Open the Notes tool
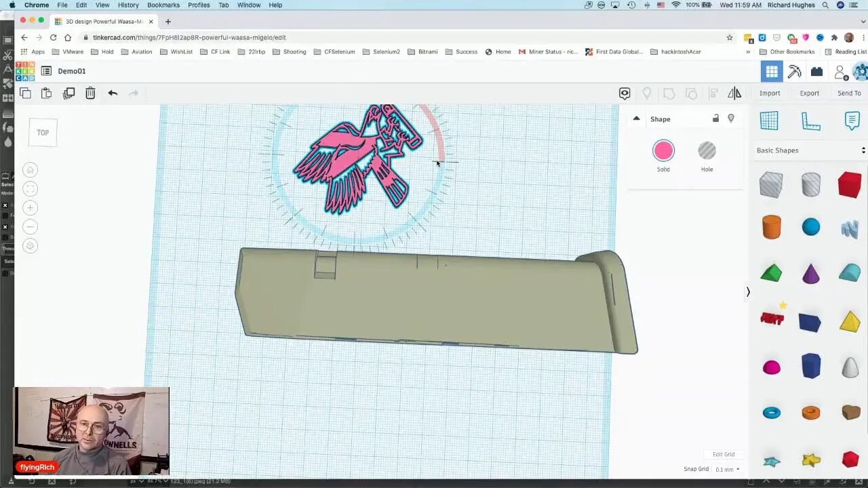This screenshot has height=488, width=868. tap(851, 121)
